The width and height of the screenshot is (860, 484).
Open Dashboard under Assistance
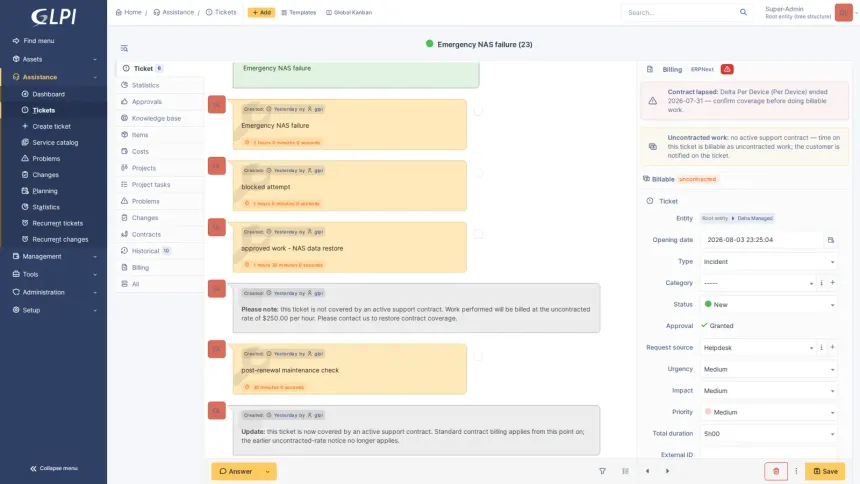pyautogui.click(x=48, y=94)
